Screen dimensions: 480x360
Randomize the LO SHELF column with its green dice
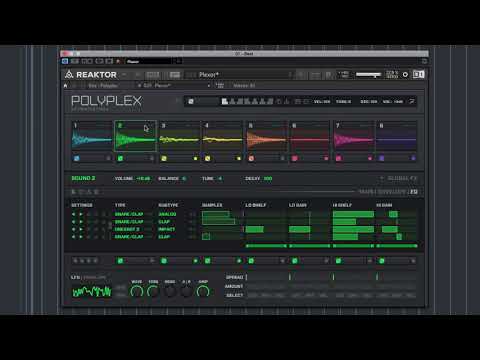251,261
